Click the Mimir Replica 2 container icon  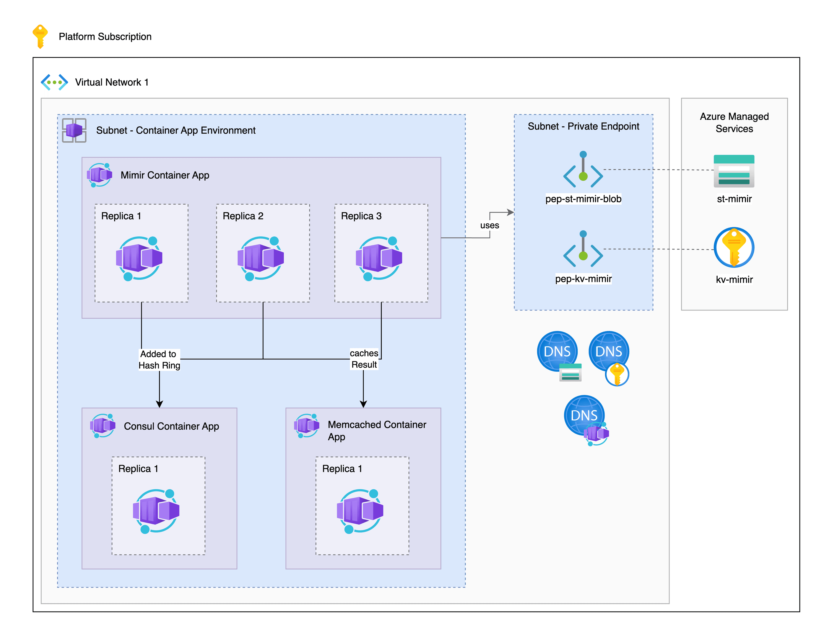click(261, 259)
